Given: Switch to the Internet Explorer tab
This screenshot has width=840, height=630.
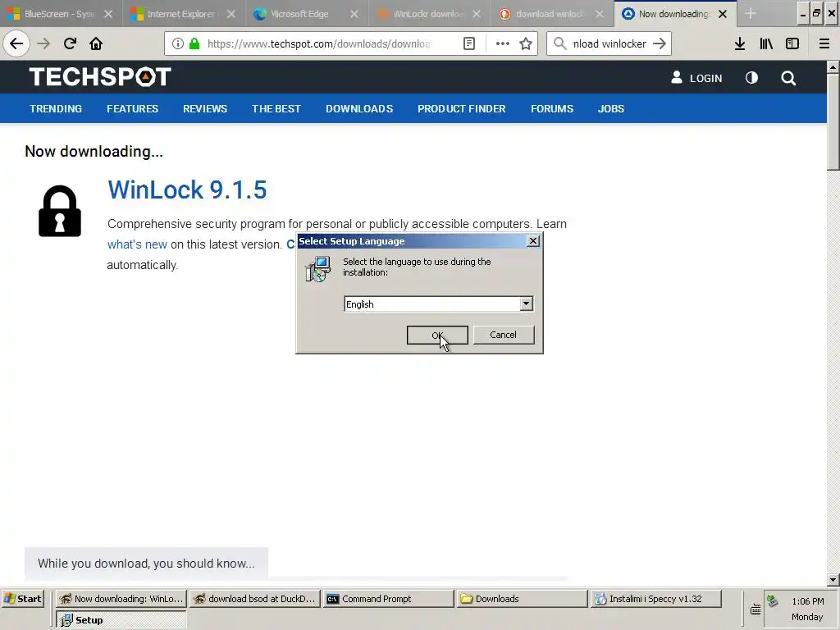Looking at the screenshot, I should tap(184, 13).
